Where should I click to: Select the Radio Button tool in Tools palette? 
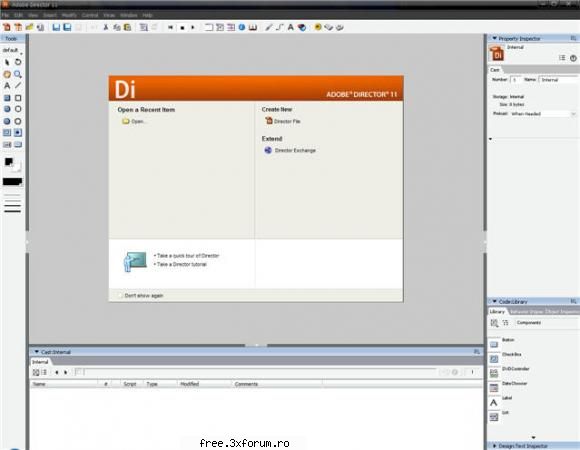[x=18, y=133]
